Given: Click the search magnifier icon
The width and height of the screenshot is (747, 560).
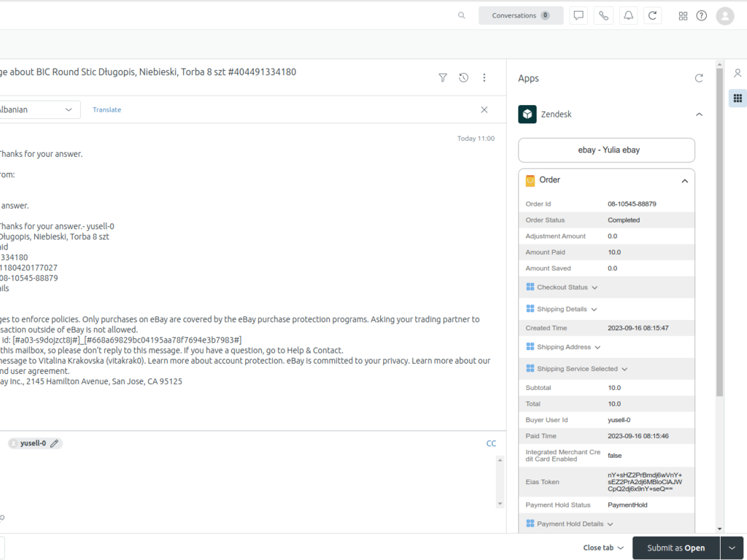Looking at the screenshot, I should [x=461, y=15].
